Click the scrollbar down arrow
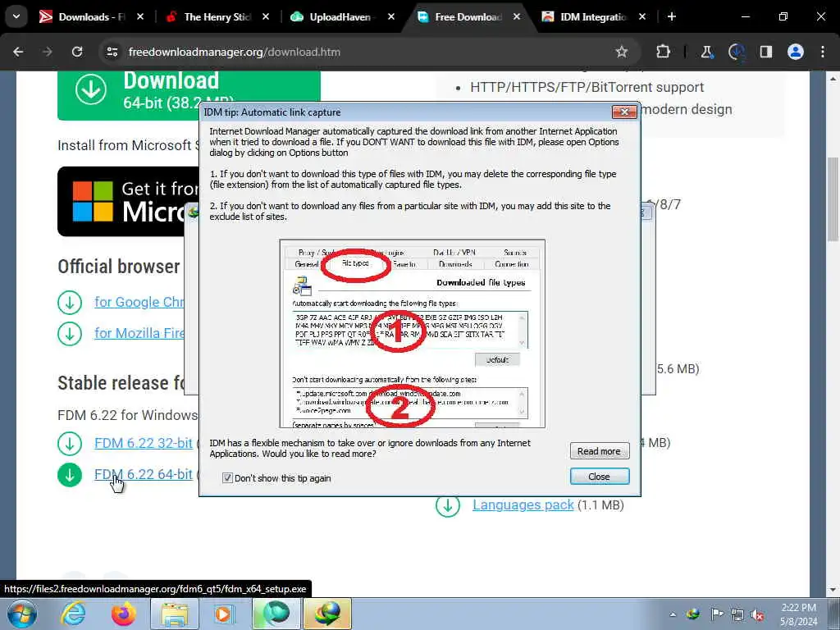 point(833,591)
